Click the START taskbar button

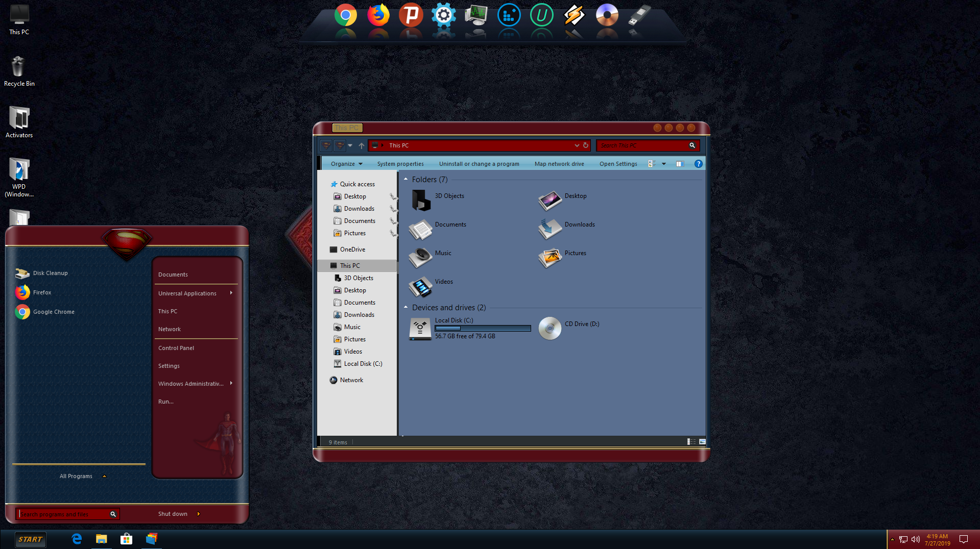(x=30, y=539)
